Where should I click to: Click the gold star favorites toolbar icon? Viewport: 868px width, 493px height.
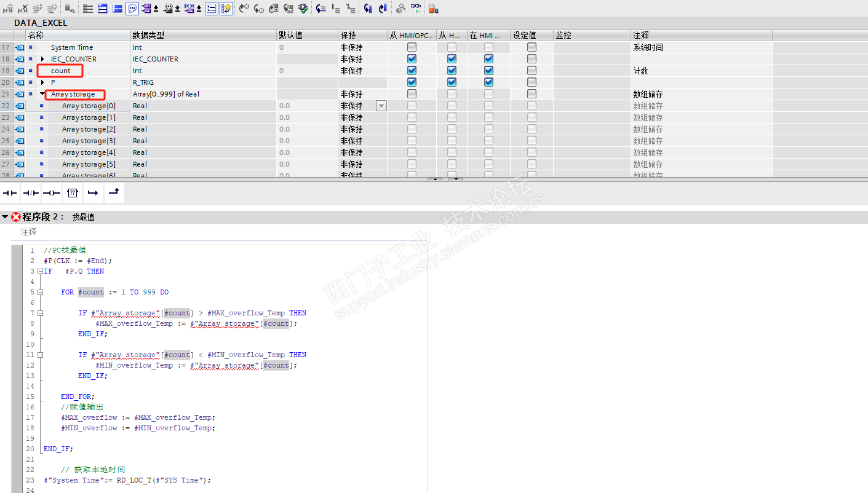pos(227,9)
